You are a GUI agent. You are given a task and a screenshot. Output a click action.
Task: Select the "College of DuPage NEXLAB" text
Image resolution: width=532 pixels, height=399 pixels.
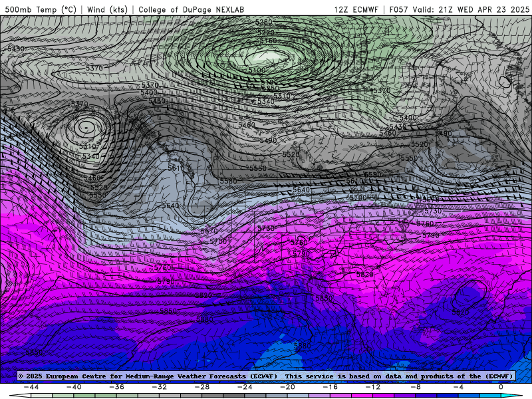[191, 9]
